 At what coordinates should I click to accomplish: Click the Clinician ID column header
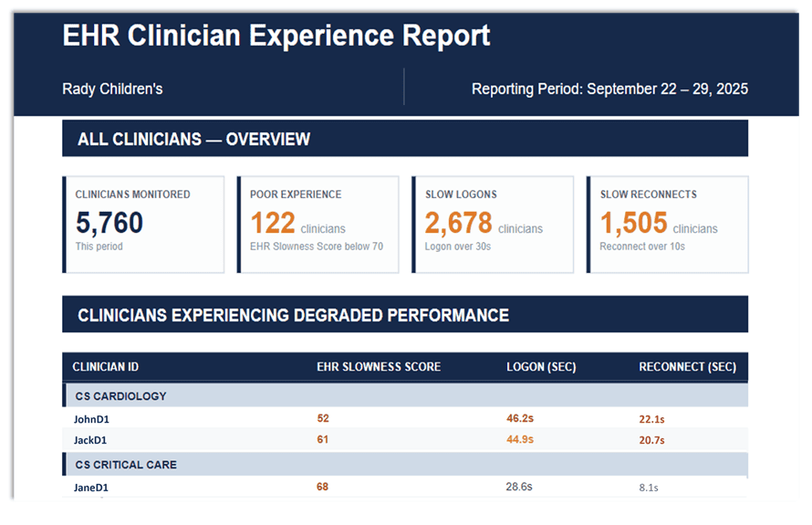point(106,367)
